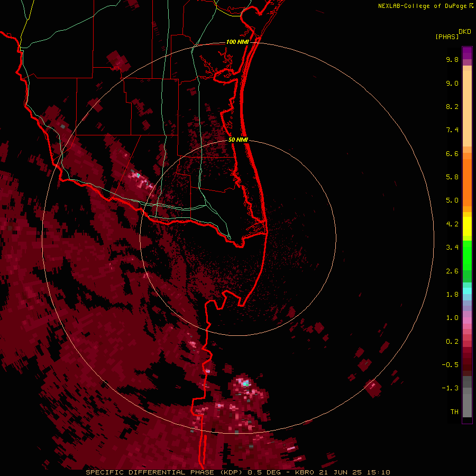Pick the cyan band on the color scale
Image resolution: width=476 pixels, height=476 pixels.
[467, 291]
